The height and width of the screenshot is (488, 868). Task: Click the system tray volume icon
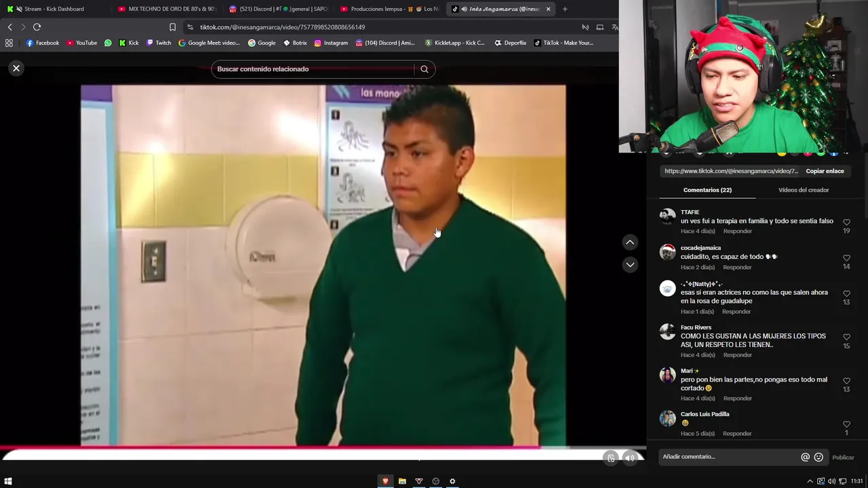pyautogui.click(x=831, y=481)
